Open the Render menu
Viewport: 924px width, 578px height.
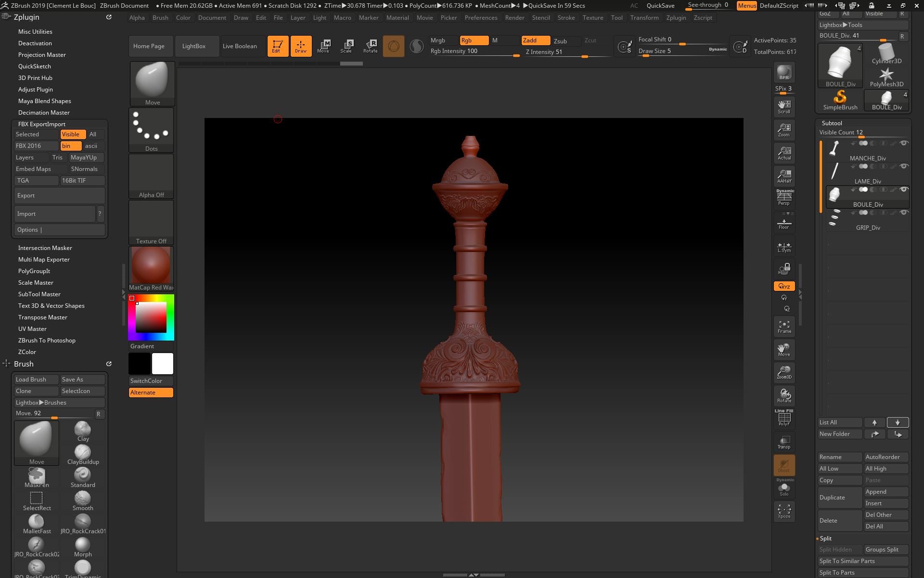point(514,18)
